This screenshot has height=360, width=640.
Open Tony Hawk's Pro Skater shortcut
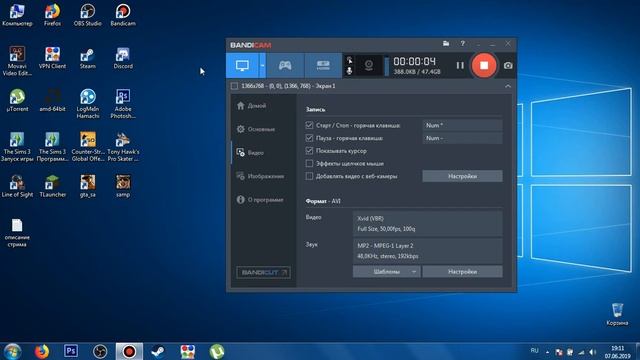123,147
